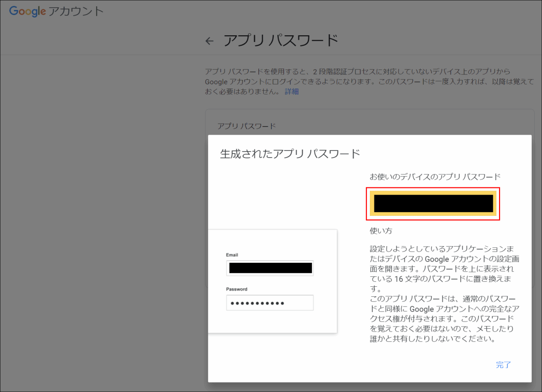The height and width of the screenshot is (392, 542).
Task: Click the Password label in sample form
Action: click(x=237, y=289)
